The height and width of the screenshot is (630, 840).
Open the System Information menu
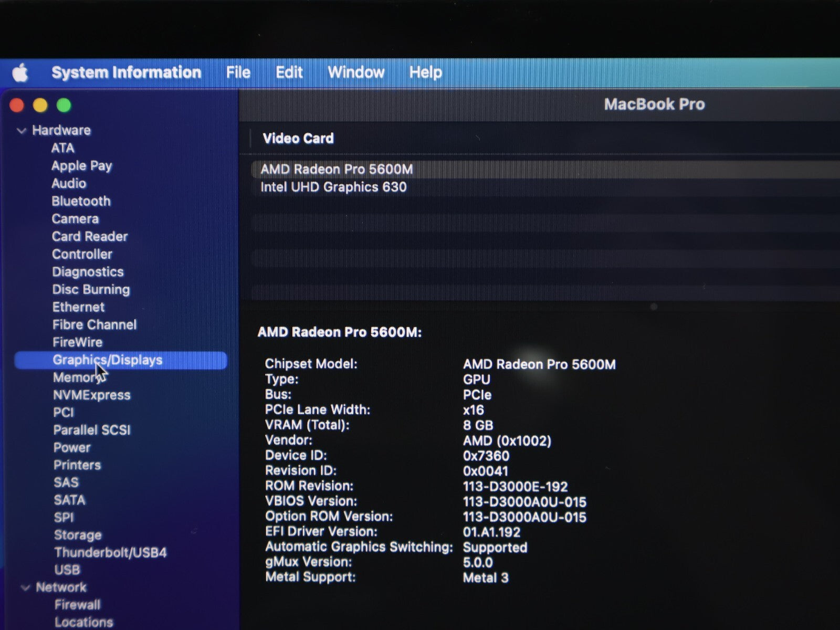click(x=126, y=72)
